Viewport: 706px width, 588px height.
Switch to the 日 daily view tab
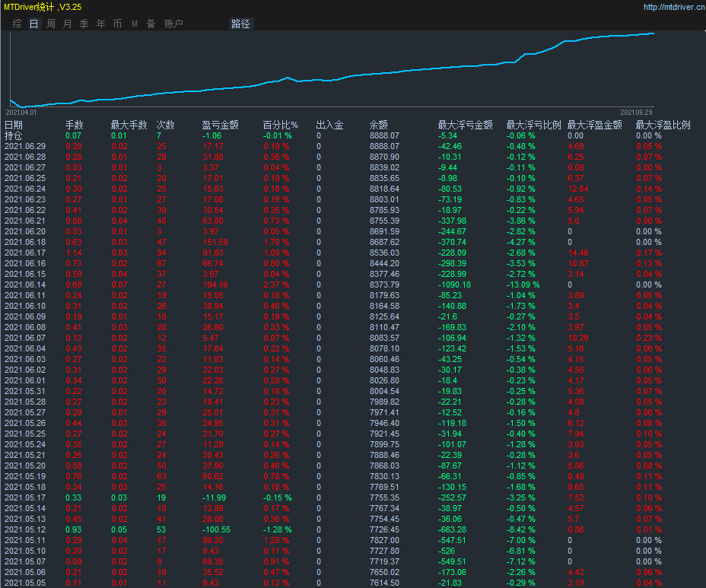pos(33,24)
